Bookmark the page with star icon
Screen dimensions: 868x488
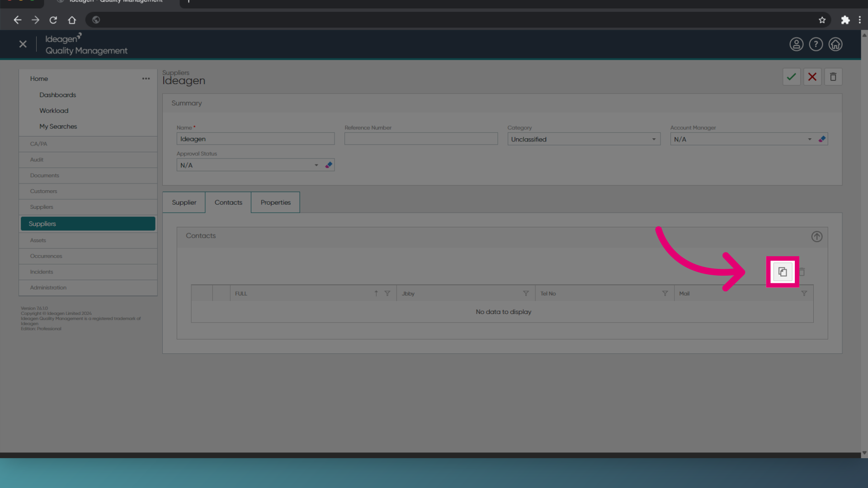coord(822,20)
